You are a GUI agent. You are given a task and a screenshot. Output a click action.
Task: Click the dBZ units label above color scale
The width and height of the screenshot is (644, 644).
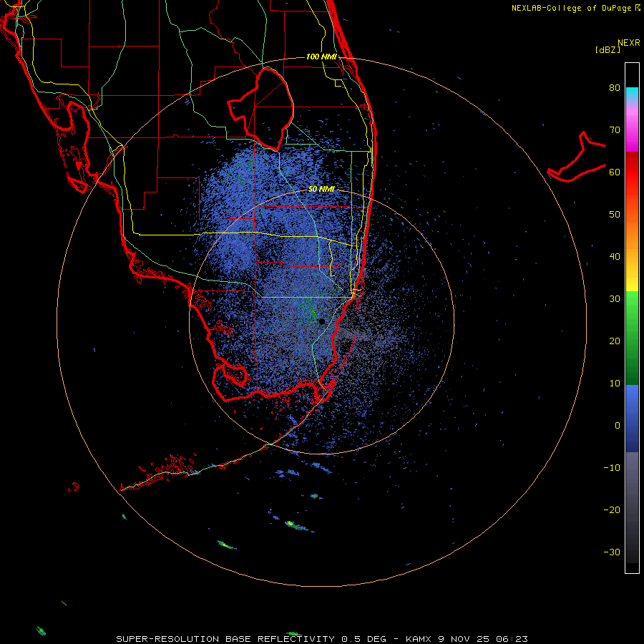click(x=608, y=49)
